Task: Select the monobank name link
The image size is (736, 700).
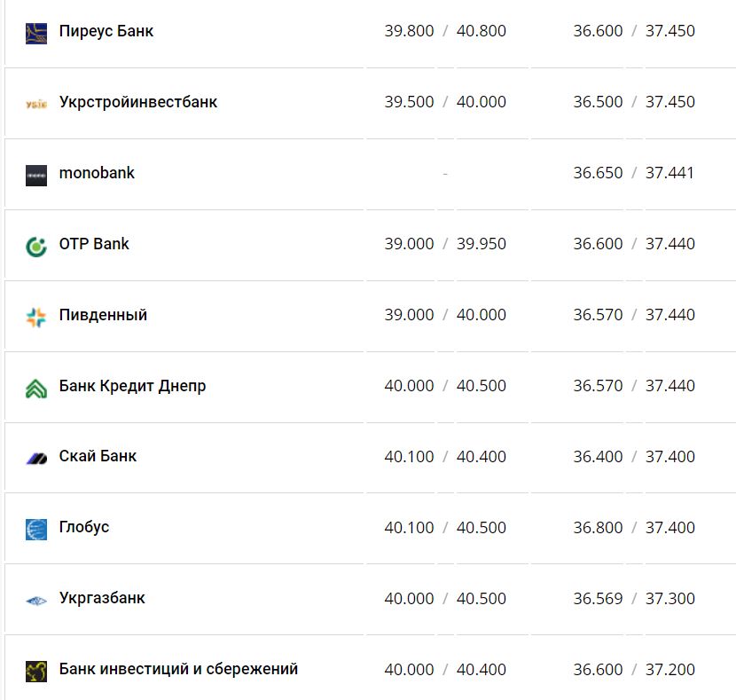Action: click(x=97, y=173)
